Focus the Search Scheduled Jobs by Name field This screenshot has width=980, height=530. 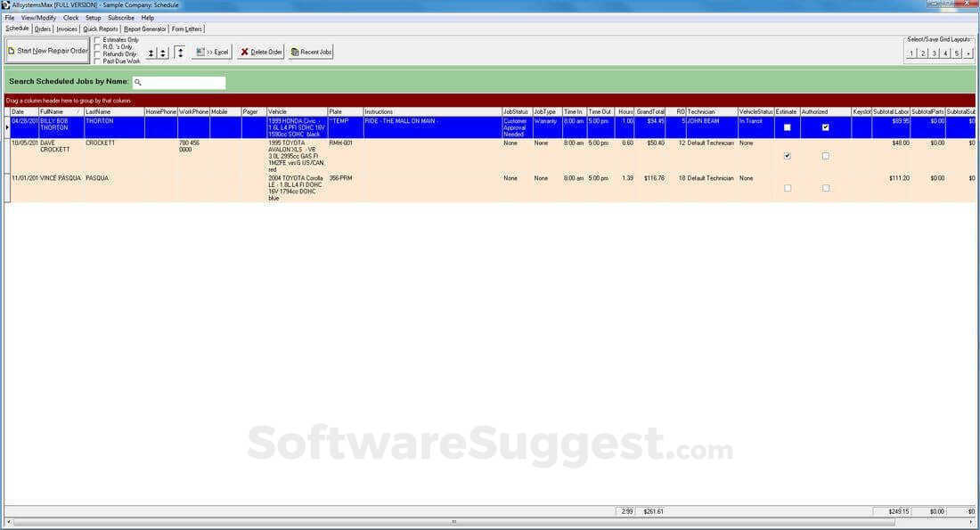pyautogui.click(x=179, y=82)
